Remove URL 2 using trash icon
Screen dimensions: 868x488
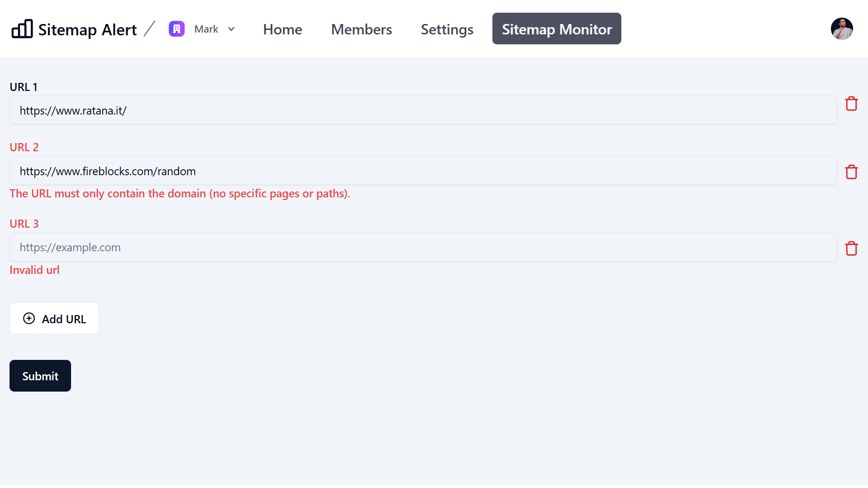851,172
